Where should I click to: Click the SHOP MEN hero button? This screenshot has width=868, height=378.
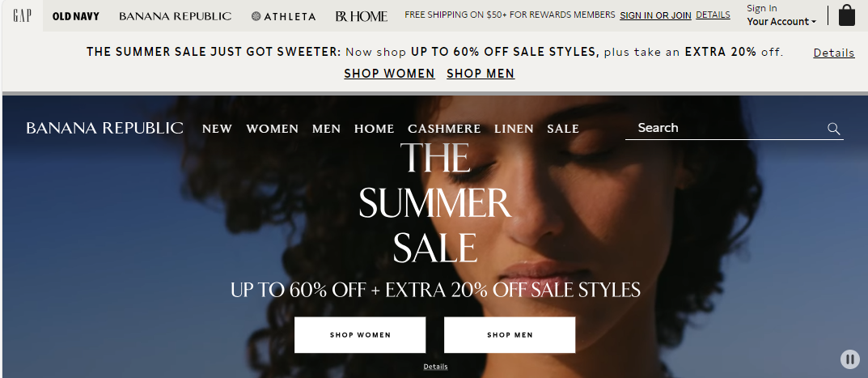click(x=510, y=335)
